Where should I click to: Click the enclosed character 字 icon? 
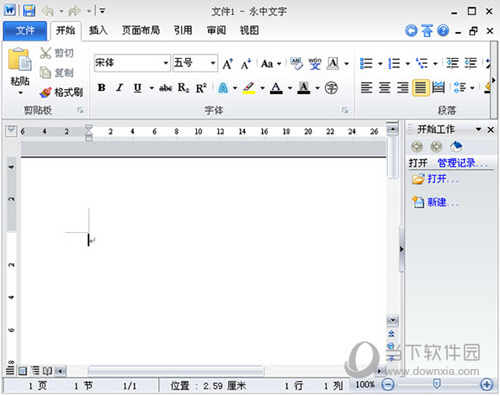pyautogui.click(x=331, y=88)
